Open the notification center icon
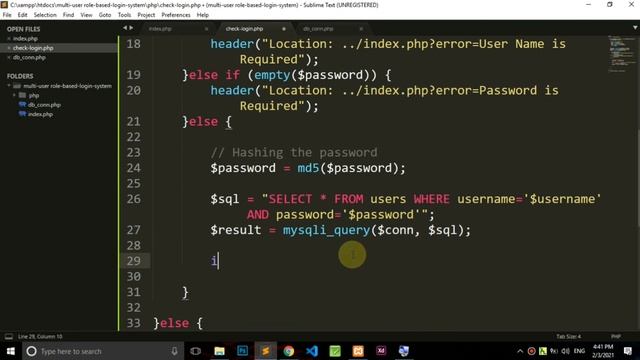640x360 pixels. [628, 351]
